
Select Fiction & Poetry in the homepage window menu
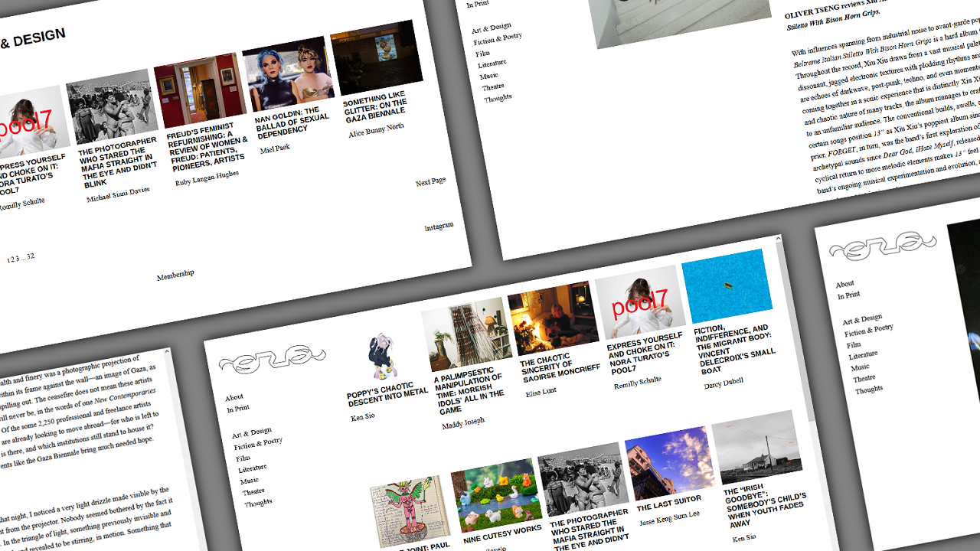(x=258, y=444)
